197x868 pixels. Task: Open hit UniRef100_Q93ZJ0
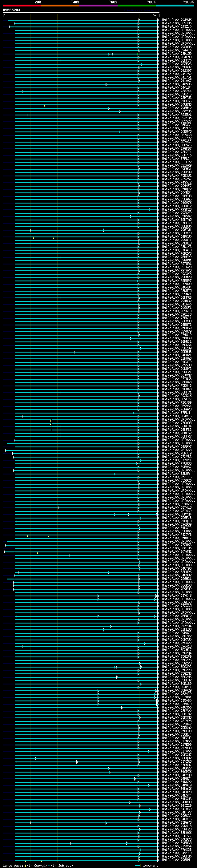pos(177,26)
